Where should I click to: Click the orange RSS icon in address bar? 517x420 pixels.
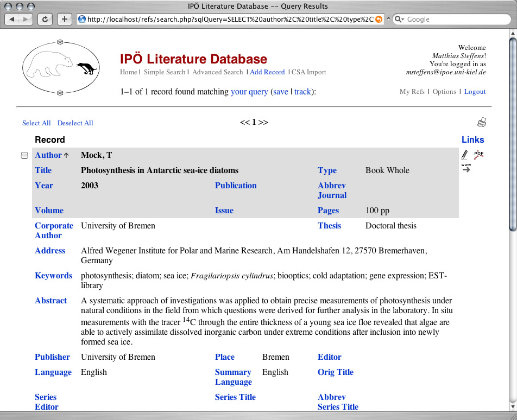tap(379, 19)
